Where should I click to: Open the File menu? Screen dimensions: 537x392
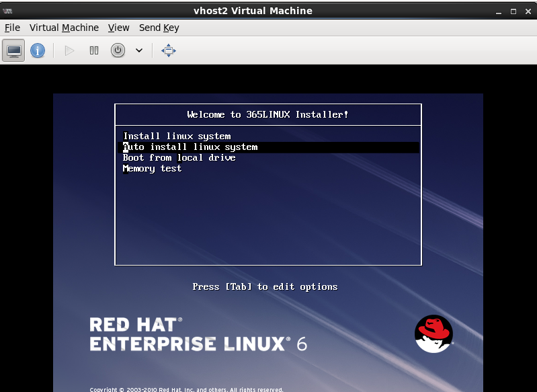coord(12,28)
